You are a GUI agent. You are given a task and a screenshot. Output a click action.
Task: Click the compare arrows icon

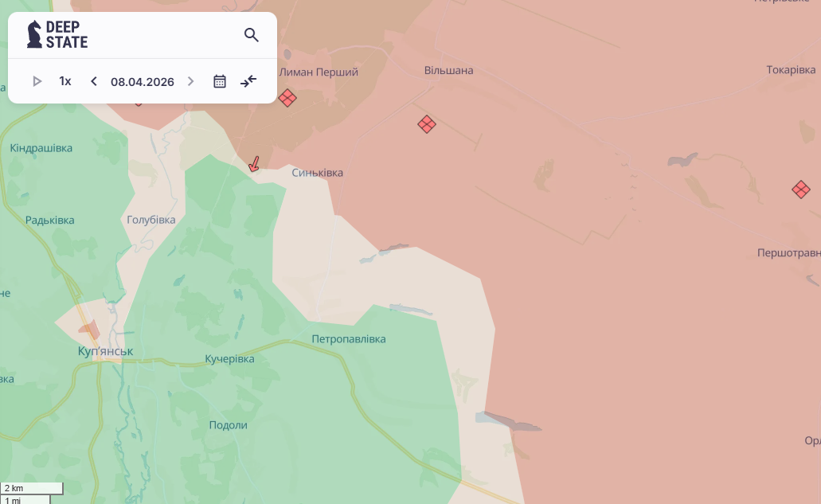tap(248, 81)
